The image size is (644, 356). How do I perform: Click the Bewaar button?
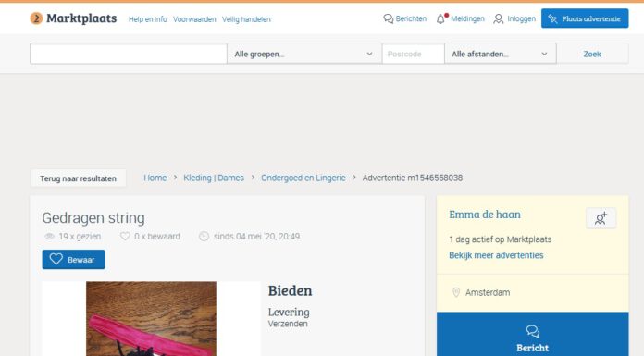pos(73,260)
